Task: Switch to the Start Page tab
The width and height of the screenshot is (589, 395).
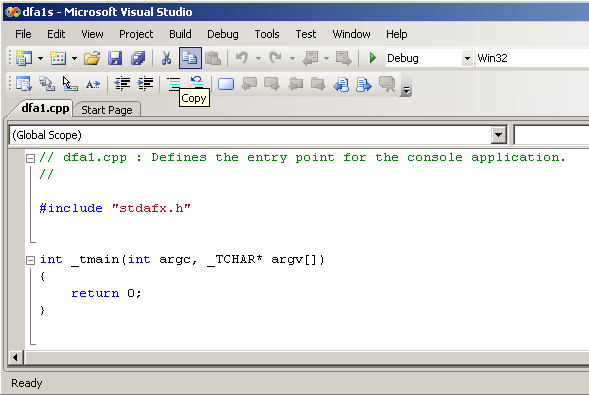Action: point(107,110)
